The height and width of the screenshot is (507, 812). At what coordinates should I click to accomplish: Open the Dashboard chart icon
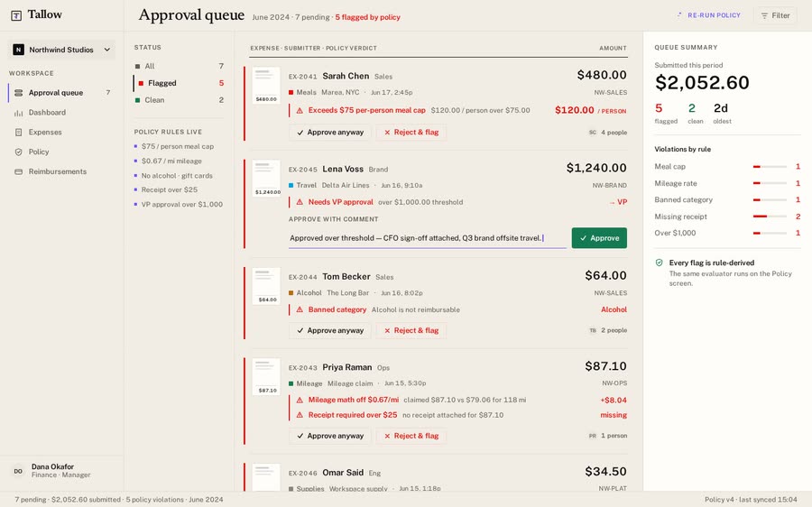point(19,113)
